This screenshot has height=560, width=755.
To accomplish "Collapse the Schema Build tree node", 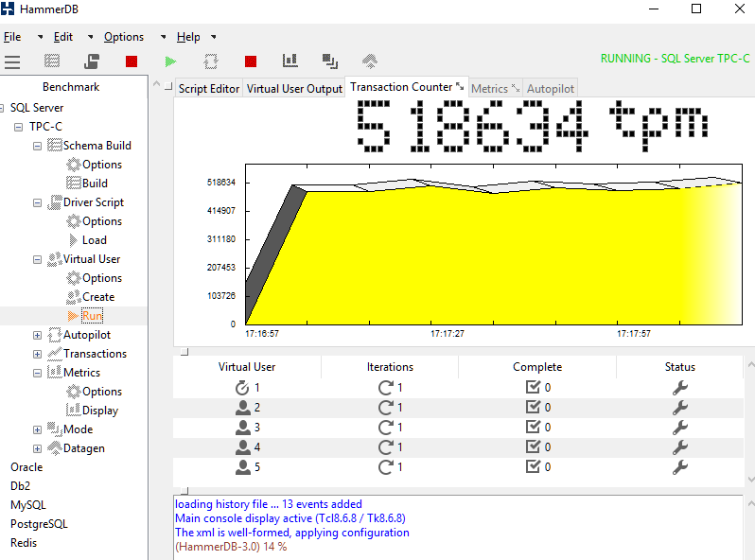I will (x=37, y=146).
